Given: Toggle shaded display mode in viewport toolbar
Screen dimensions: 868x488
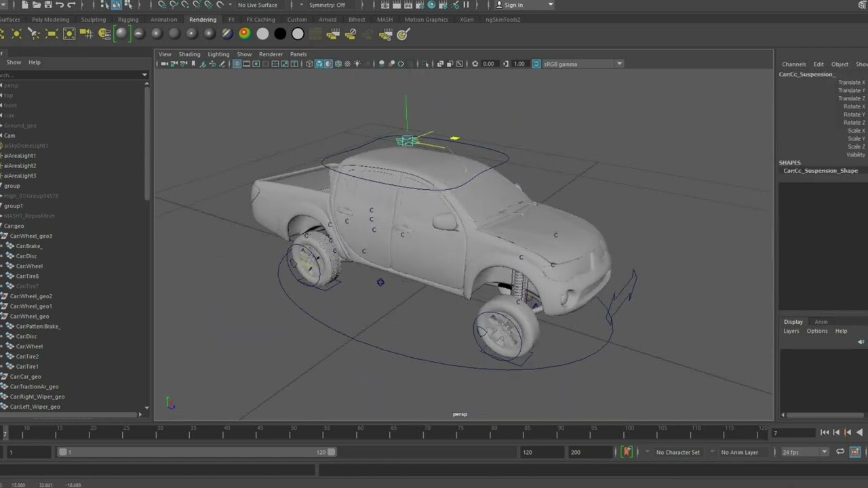Looking at the screenshot, I should 319,64.
